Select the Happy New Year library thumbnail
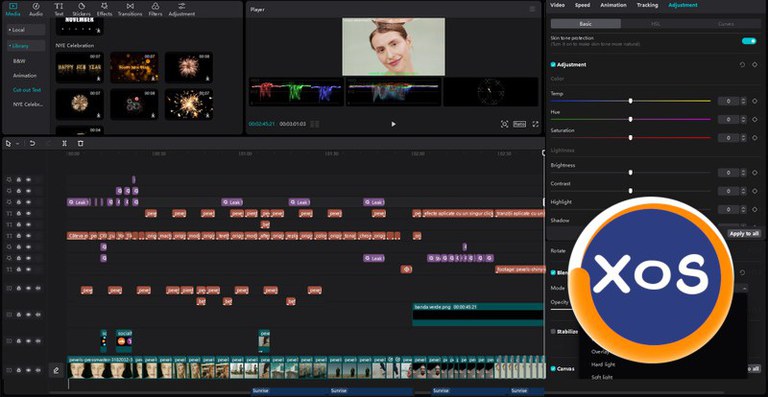The width and height of the screenshot is (768, 397). click(79, 68)
